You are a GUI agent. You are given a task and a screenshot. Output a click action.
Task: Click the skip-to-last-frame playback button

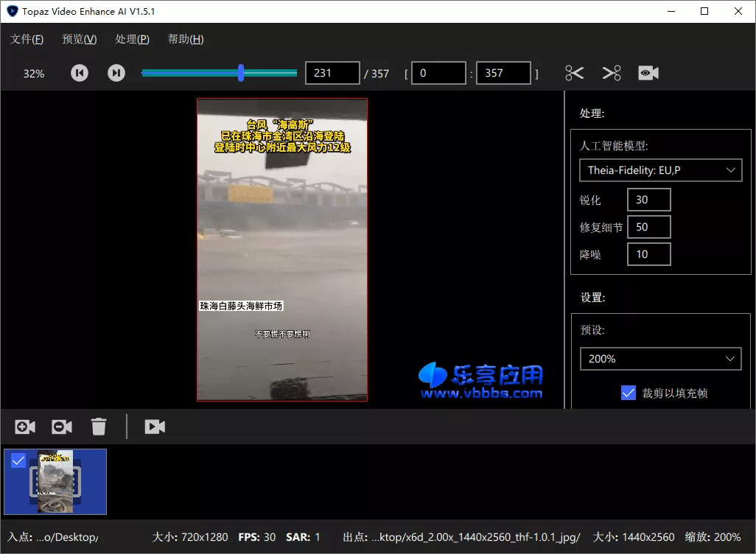pyautogui.click(x=116, y=73)
